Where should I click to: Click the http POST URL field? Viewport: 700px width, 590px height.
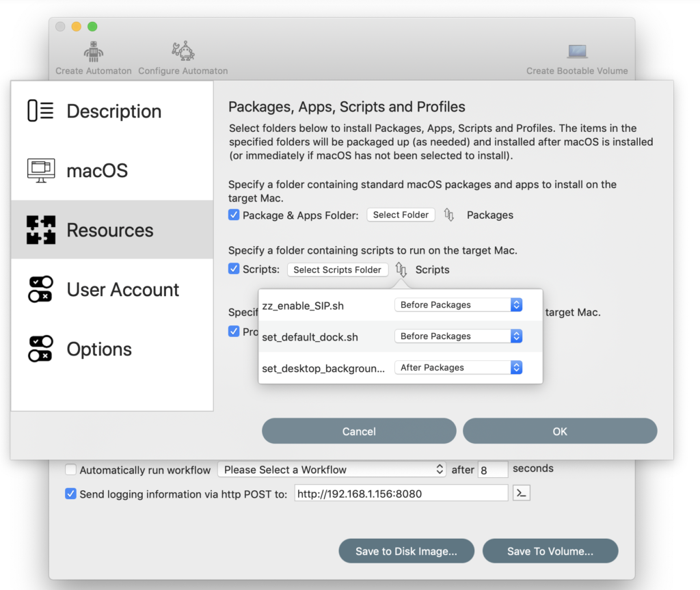click(401, 494)
